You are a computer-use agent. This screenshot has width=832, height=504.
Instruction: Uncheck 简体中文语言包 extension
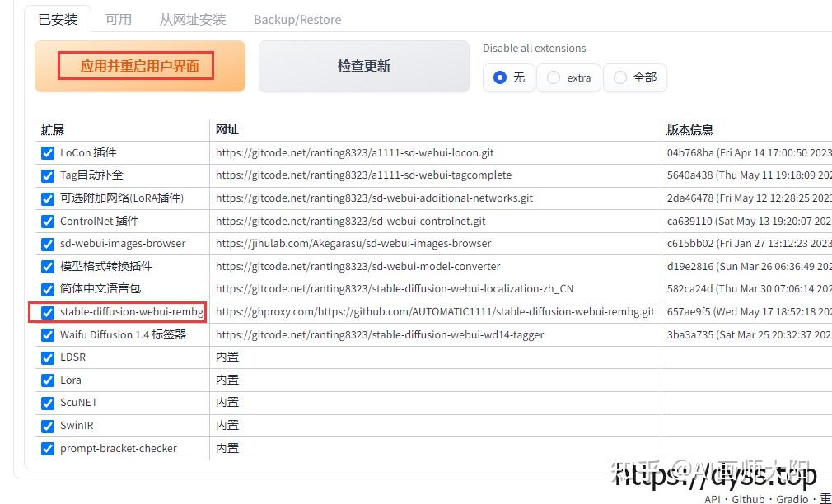[x=48, y=289]
